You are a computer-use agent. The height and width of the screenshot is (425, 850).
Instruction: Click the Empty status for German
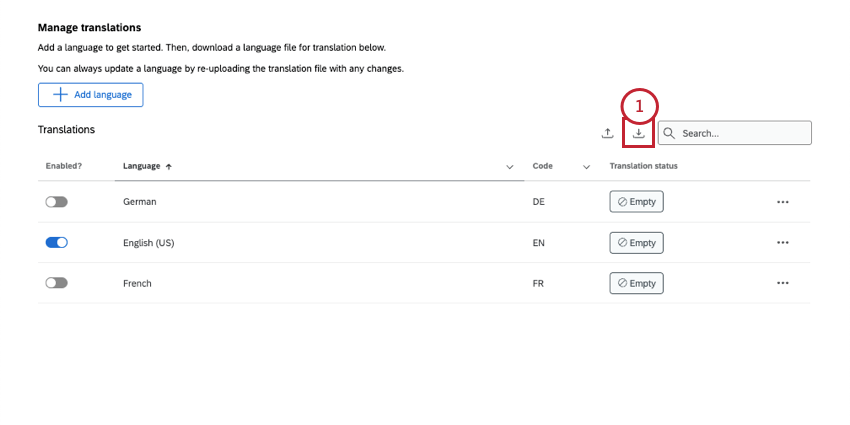636,202
